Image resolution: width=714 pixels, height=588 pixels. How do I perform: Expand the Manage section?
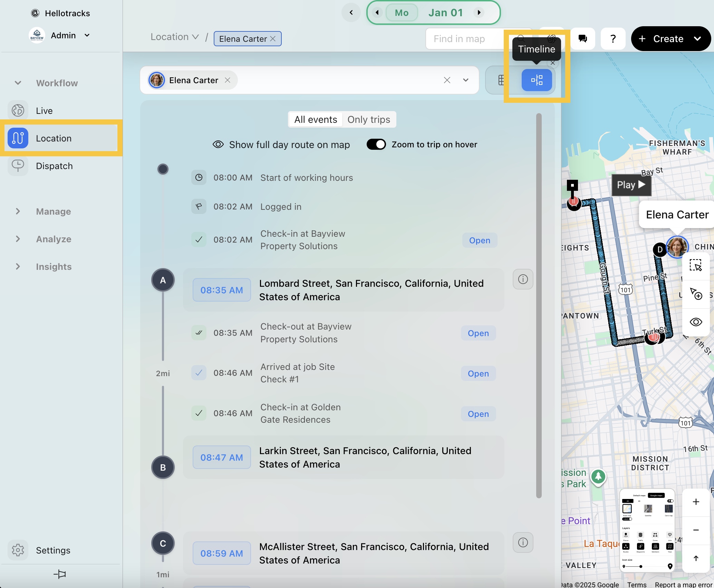click(53, 211)
